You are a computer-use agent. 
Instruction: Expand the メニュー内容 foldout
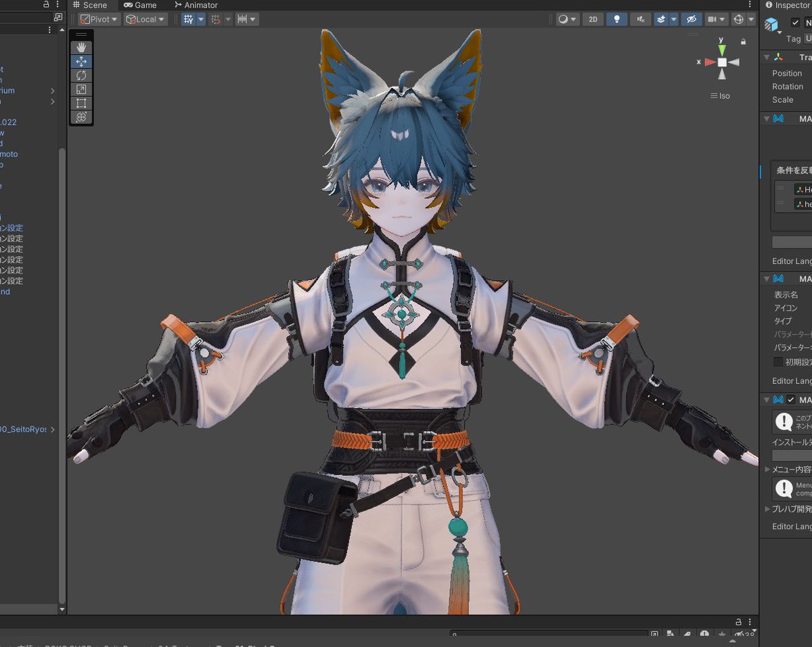point(767,469)
